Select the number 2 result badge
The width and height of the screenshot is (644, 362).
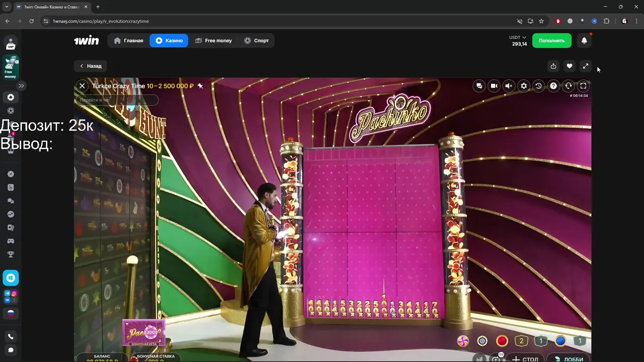pyautogui.click(x=521, y=341)
